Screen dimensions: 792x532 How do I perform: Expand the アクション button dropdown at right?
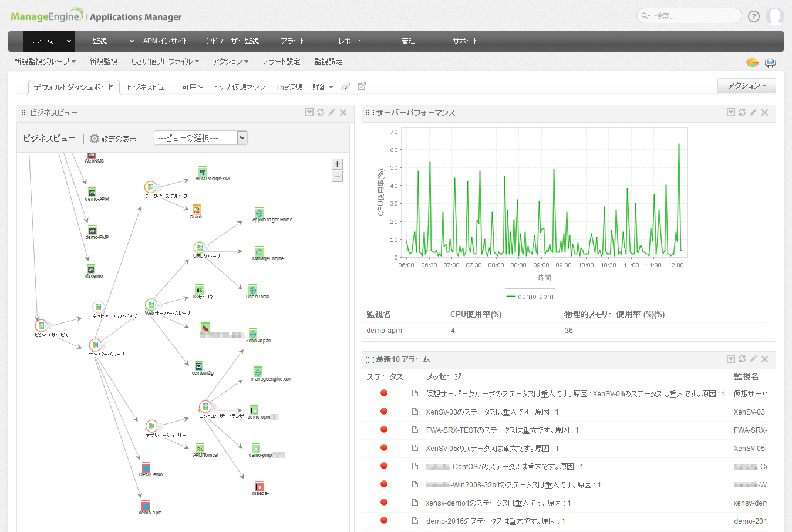click(x=747, y=86)
